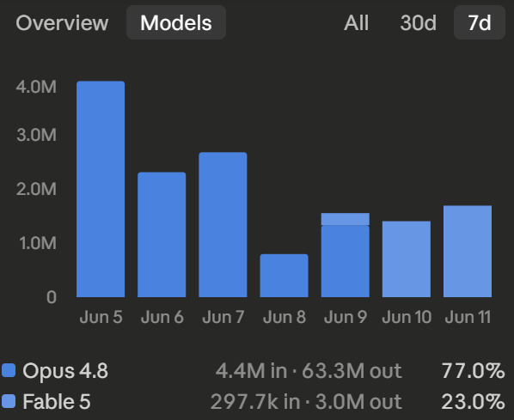The width and height of the screenshot is (514, 420).
Task: Click the Jun 11 axis label
Action: [x=468, y=317]
